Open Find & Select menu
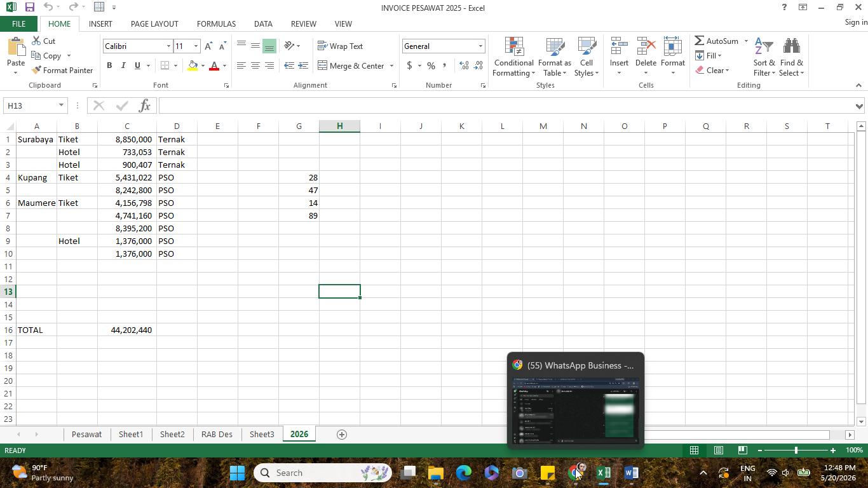Viewport: 868px width, 488px height. [x=791, y=57]
